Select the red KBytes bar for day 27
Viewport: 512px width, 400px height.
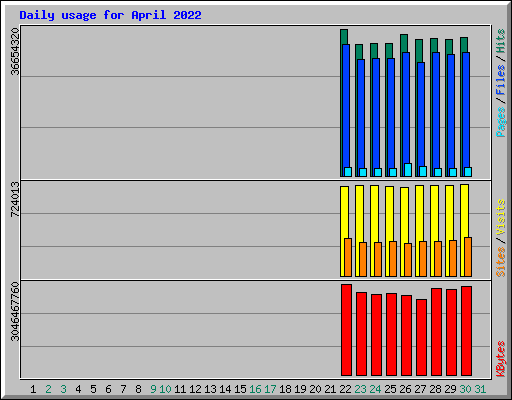point(421,337)
